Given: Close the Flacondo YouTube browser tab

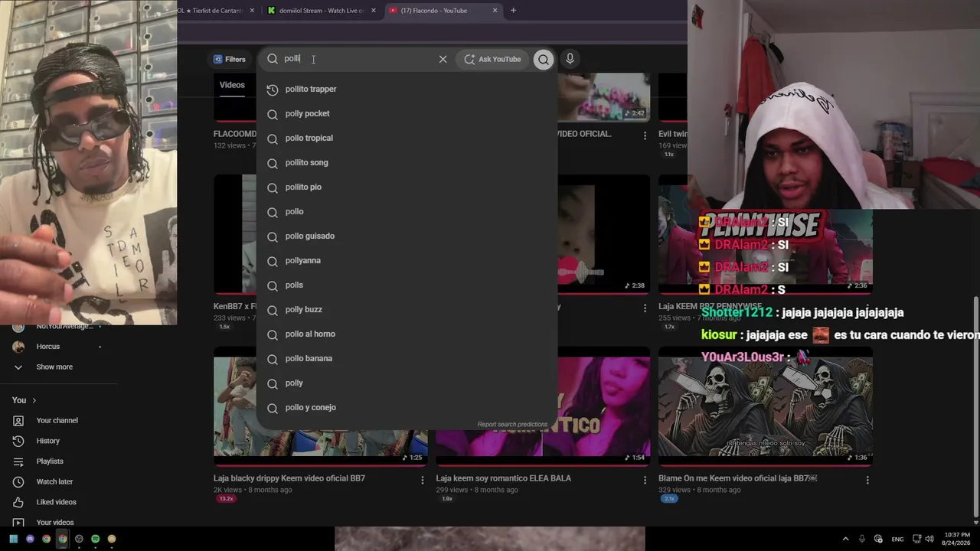Looking at the screenshot, I should [x=495, y=11].
